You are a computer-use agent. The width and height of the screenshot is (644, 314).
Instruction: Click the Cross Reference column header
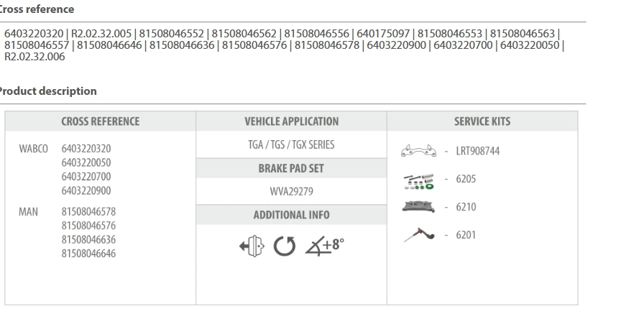coord(100,121)
